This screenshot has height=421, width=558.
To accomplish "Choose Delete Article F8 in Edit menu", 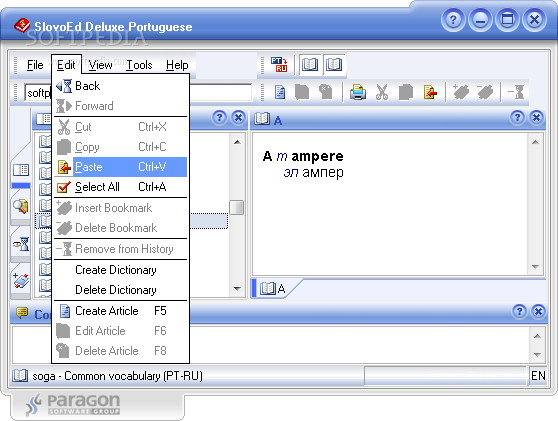I will [120, 351].
